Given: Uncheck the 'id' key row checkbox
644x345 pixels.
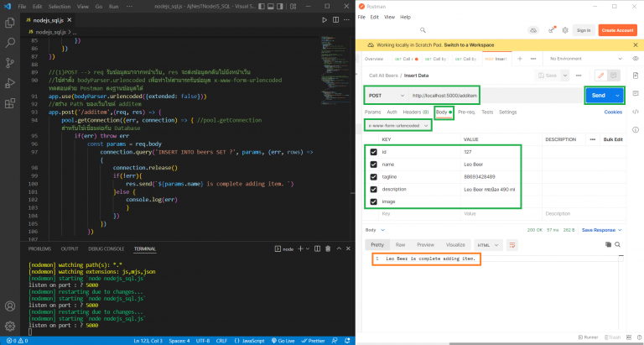Looking at the screenshot, I should (x=373, y=152).
